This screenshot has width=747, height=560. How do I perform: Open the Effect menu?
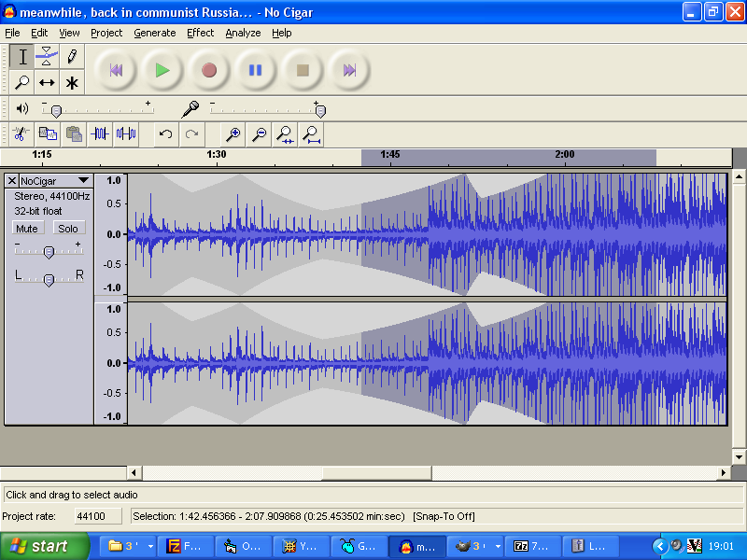pos(200,33)
